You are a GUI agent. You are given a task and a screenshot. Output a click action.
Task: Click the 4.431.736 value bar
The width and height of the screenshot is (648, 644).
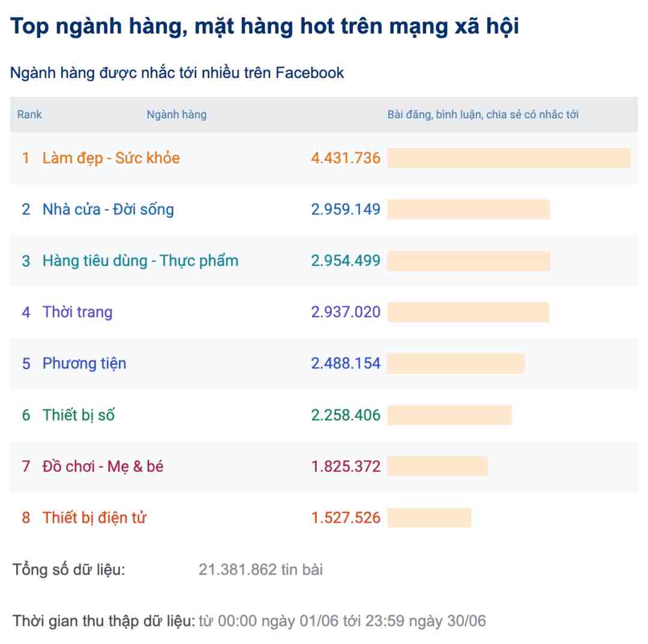509,158
